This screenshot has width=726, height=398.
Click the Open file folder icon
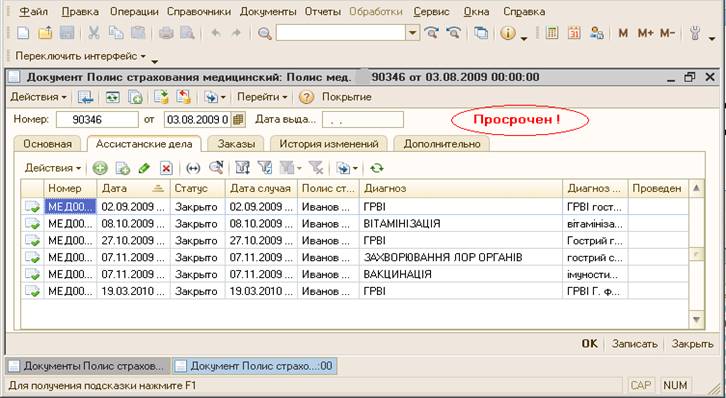(45, 33)
